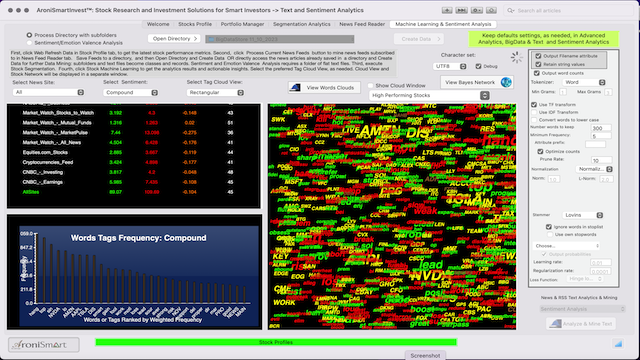Open the Sentiment Analysis dropdown
The height and width of the screenshot is (360, 640).
click(582, 309)
